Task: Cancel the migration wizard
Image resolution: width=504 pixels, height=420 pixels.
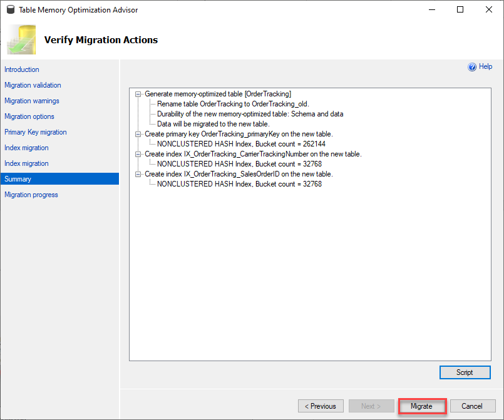Action: 473,406
